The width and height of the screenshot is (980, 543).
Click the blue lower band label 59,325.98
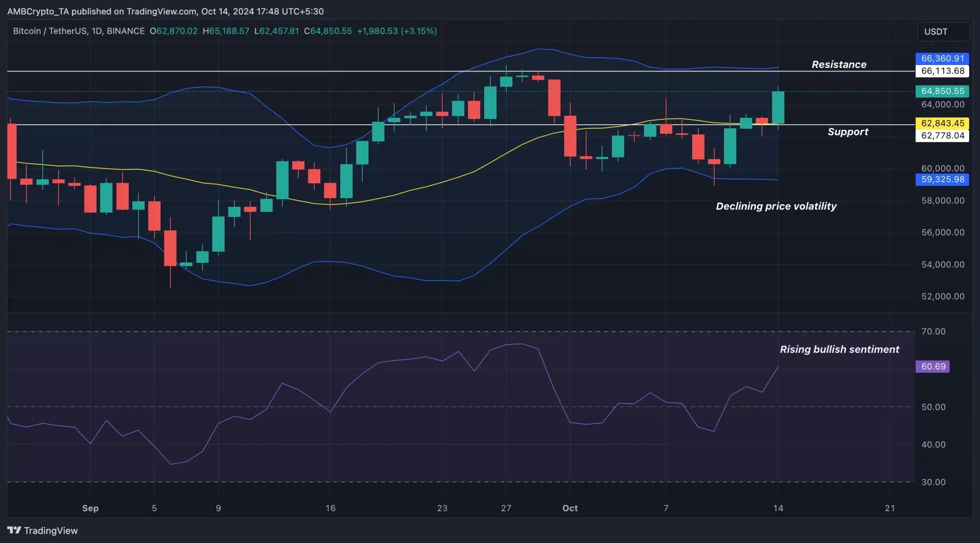click(942, 179)
